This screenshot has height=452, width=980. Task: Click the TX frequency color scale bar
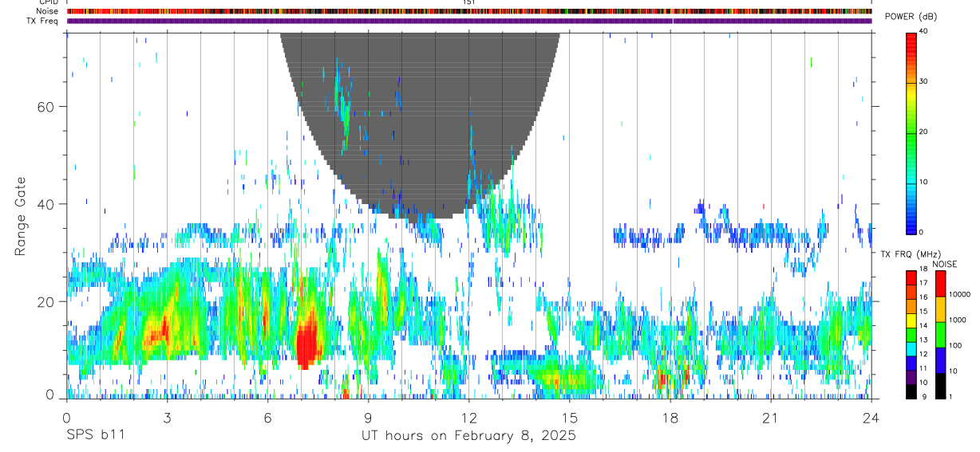[911, 335]
